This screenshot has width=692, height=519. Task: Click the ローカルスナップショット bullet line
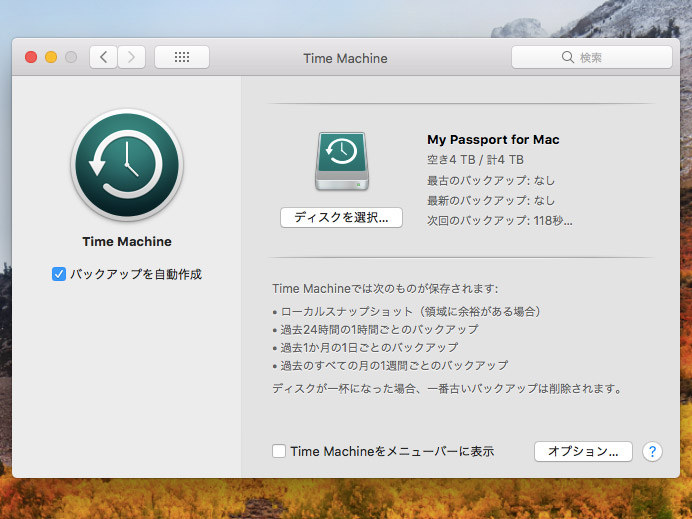tap(407, 312)
